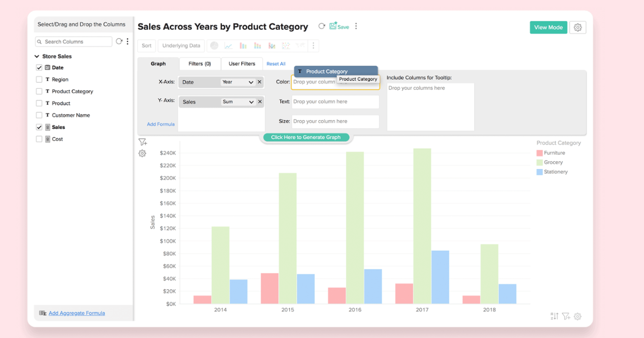This screenshot has width=644, height=338.
Task: Open the settings gear in the top right corner
Action: [x=578, y=27]
